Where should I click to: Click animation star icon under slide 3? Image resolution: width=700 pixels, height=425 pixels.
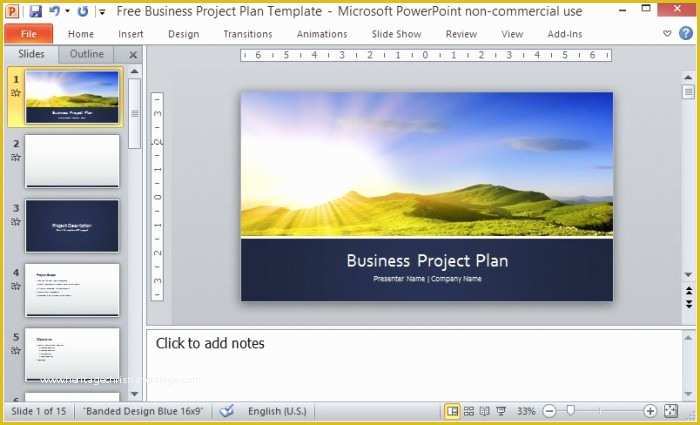[x=16, y=221]
